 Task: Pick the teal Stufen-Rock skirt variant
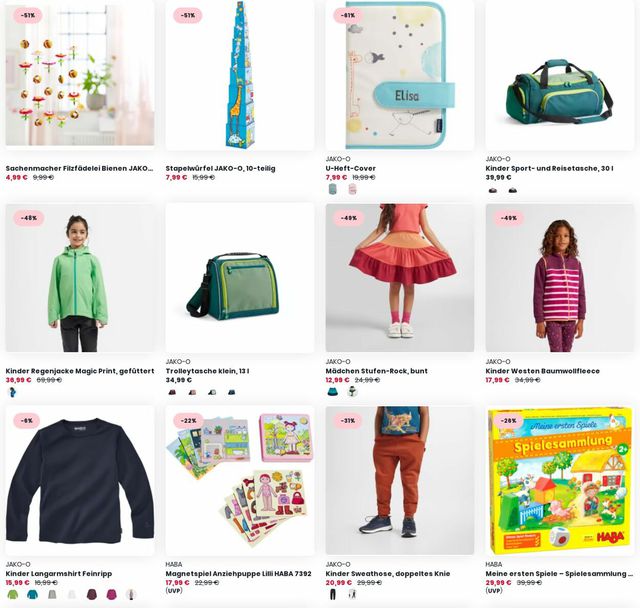pos(333,392)
